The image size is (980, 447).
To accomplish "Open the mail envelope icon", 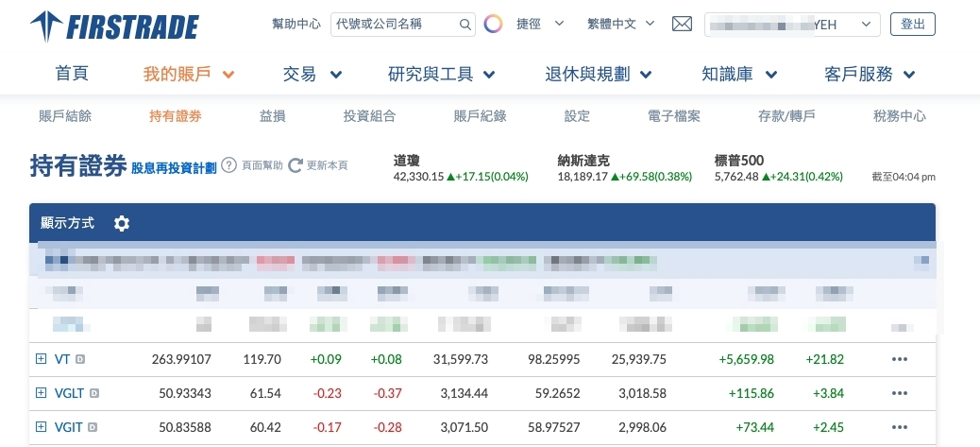I will [682, 25].
